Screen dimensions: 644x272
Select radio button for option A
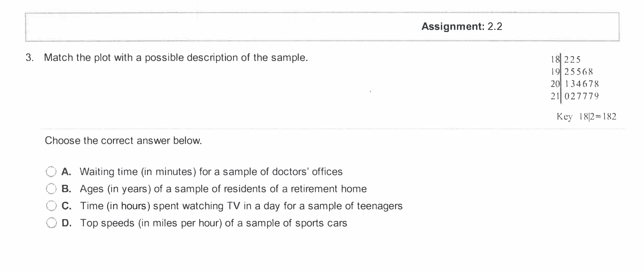[x=51, y=172]
